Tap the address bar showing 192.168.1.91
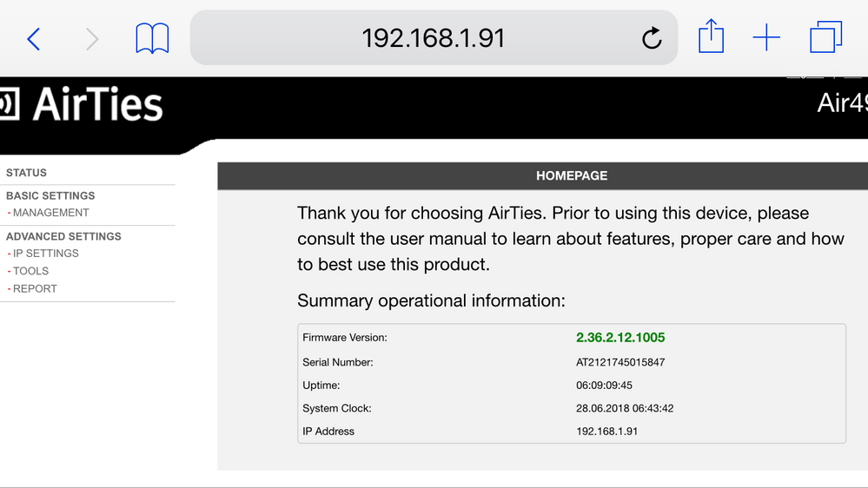This screenshot has height=488, width=868. click(433, 38)
